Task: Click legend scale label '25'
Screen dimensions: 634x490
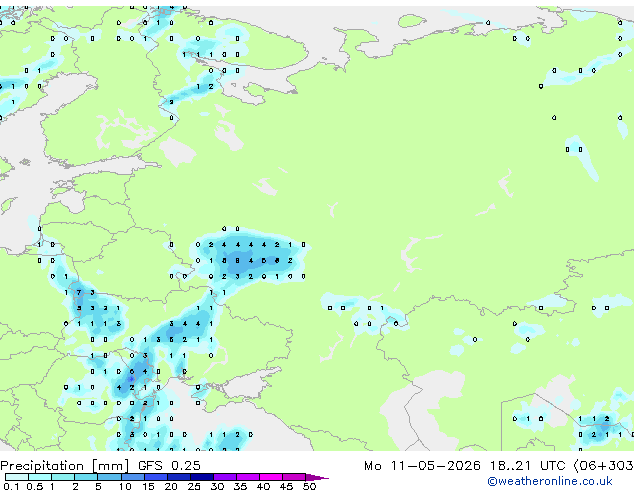Action: [x=194, y=486]
